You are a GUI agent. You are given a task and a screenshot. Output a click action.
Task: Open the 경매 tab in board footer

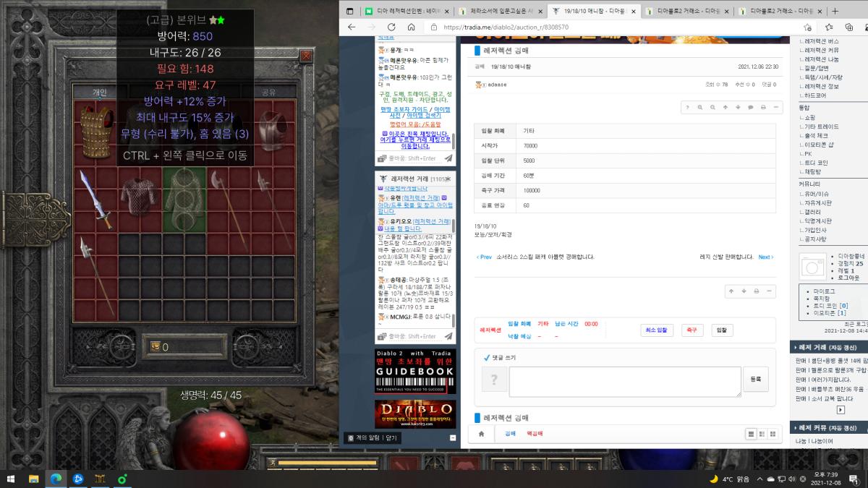tap(510, 434)
